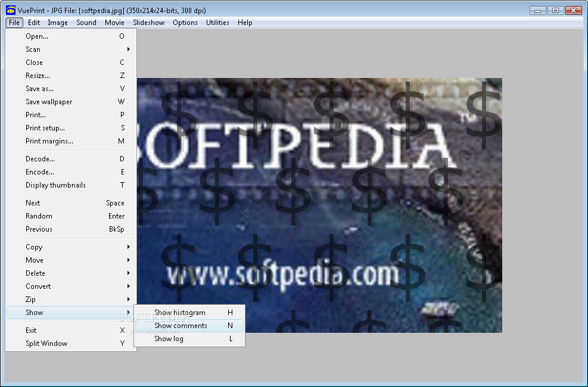Image resolution: width=588 pixels, height=387 pixels.
Task: Click the displayed softpedia.jpg image
Action: [x=319, y=205]
